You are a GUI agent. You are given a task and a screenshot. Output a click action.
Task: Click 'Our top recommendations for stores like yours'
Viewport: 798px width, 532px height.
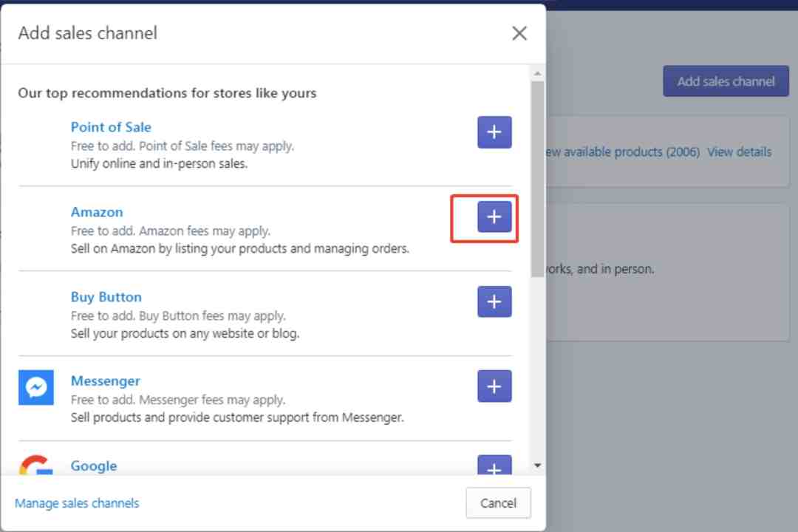[x=168, y=93]
